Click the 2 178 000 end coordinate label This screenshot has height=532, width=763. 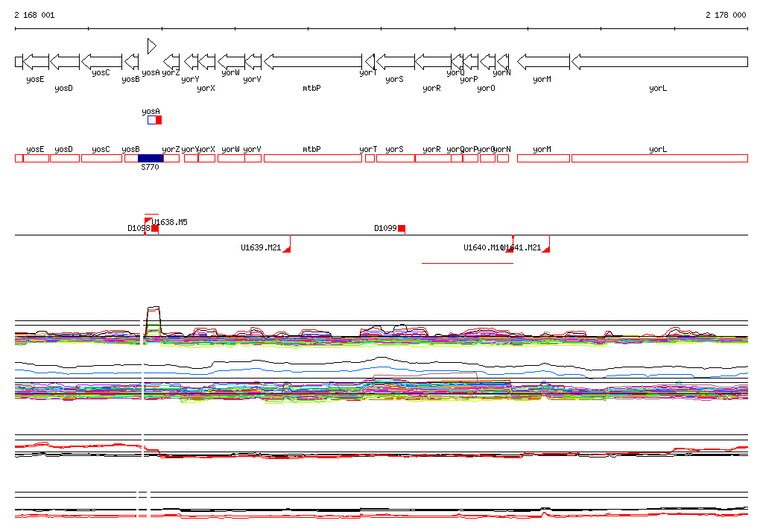725,15
